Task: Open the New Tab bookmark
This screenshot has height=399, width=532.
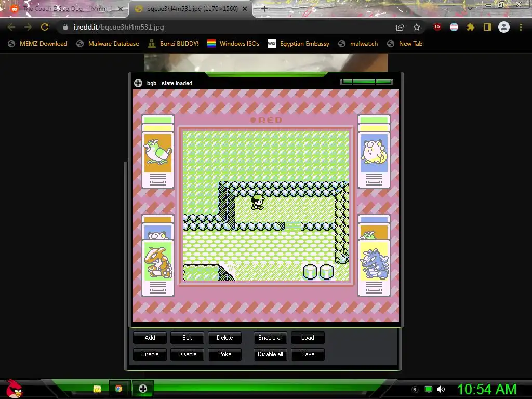Action: point(405,44)
